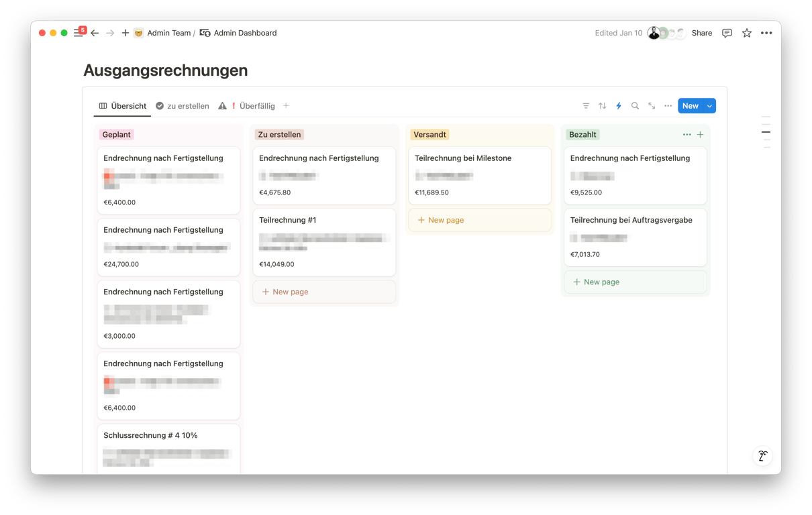Toggle the sidebar with unread badge
Viewport: 812px width, 515px height.
(79, 32)
